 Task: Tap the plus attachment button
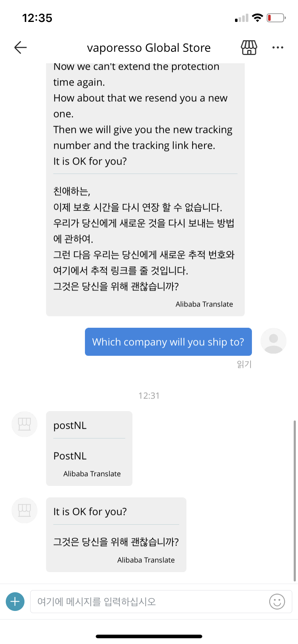point(15,602)
